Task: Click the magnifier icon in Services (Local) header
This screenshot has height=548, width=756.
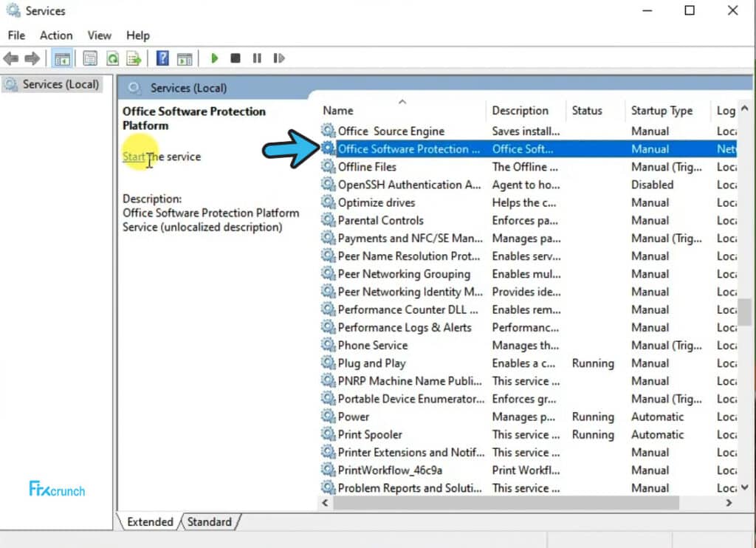Action: coord(134,88)
